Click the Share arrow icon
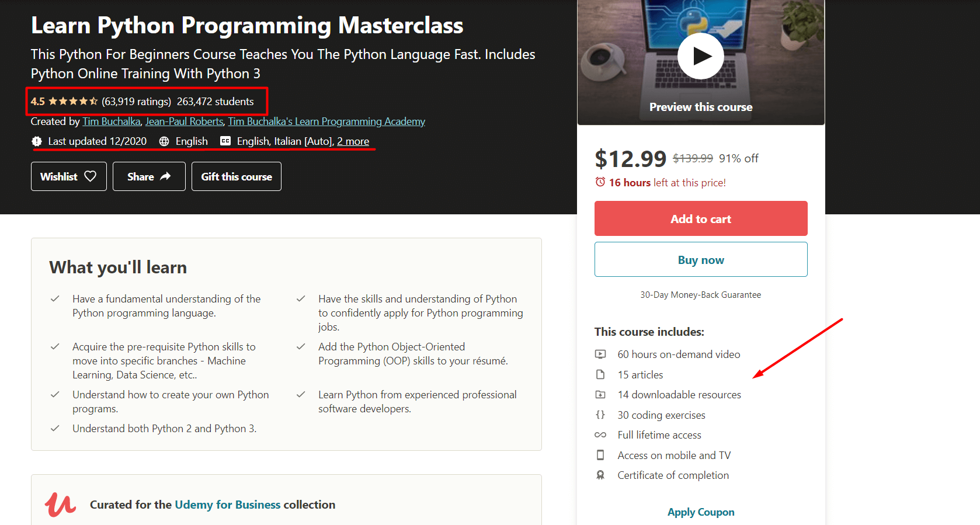 [x=165, y=176]
